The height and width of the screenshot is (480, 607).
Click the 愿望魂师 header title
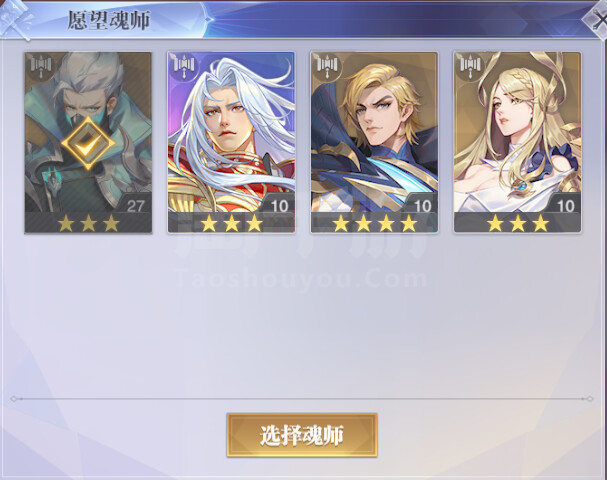109,20
